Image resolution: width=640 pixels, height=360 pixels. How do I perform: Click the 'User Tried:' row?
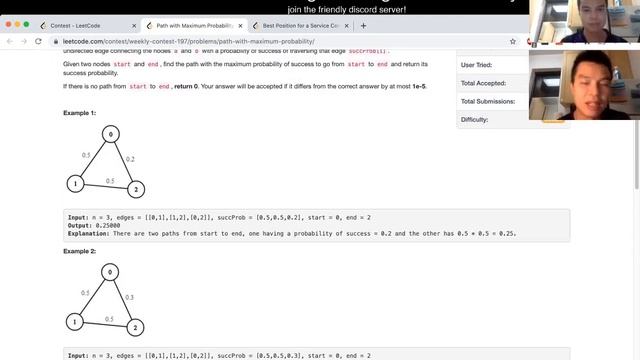(493, 65)
